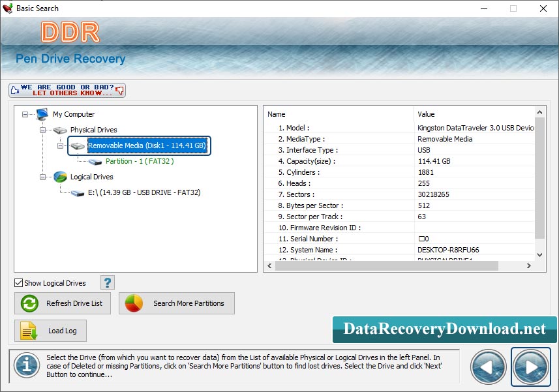Click the horizontal scrollbar thumb in details
The height and width of the screenshot is (392, 559).
point(386,266)
